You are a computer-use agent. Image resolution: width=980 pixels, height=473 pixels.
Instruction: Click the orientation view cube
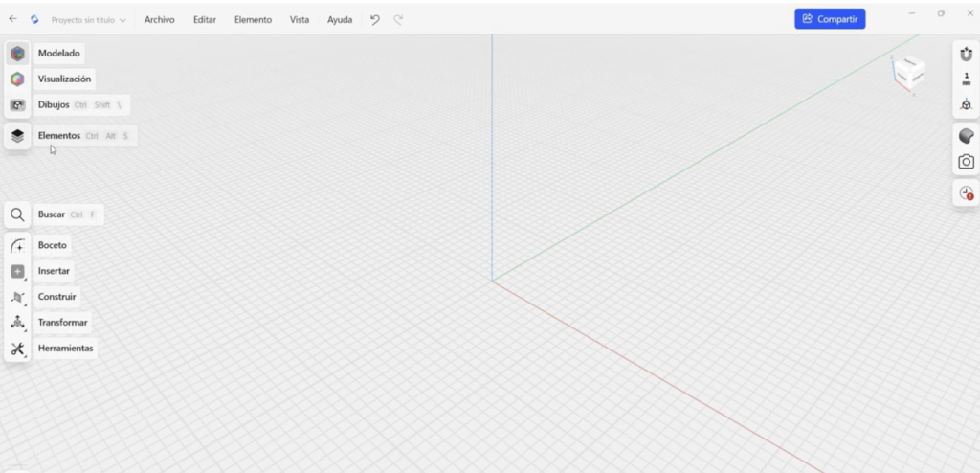tap(907, 73)
